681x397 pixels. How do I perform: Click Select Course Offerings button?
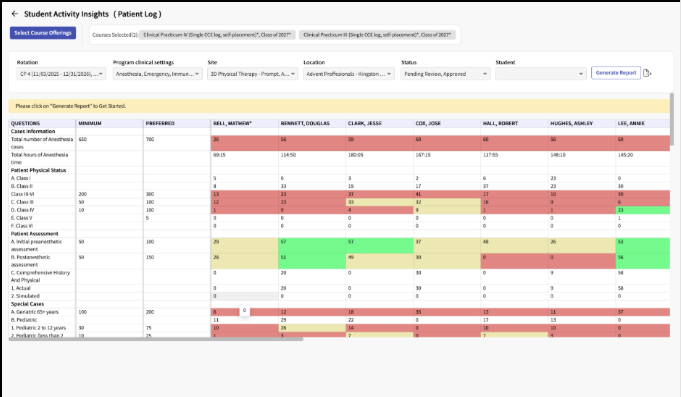[x=43, y=33]
